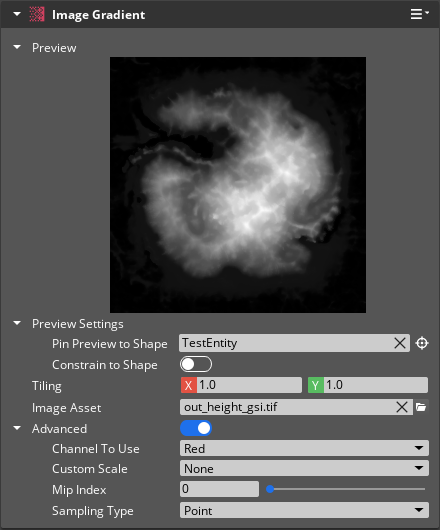The image size is (440, 530).
Task: Open the Custom Scale dropdown
Action: pyautogui.click(x=304, y=468)
